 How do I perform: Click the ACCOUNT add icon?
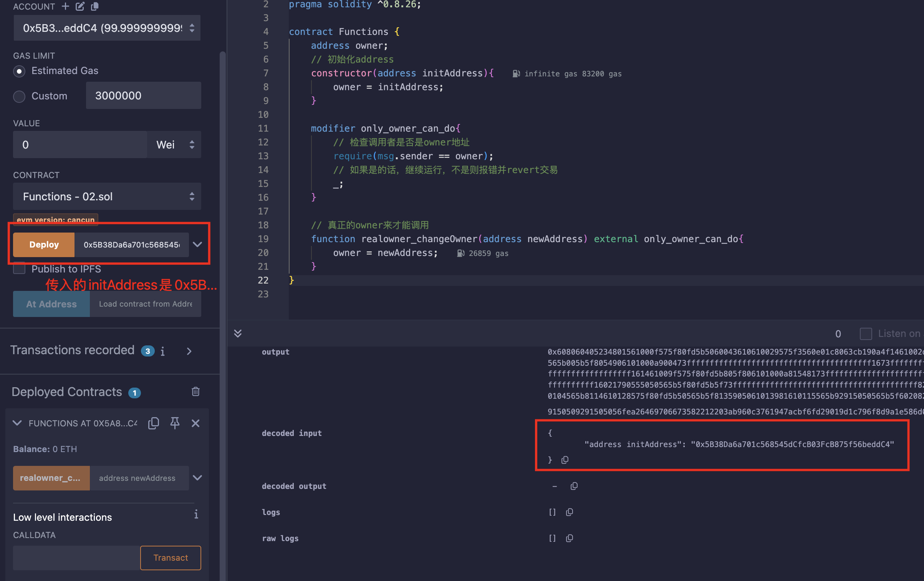pyautogui.click(x=66, y=7)
